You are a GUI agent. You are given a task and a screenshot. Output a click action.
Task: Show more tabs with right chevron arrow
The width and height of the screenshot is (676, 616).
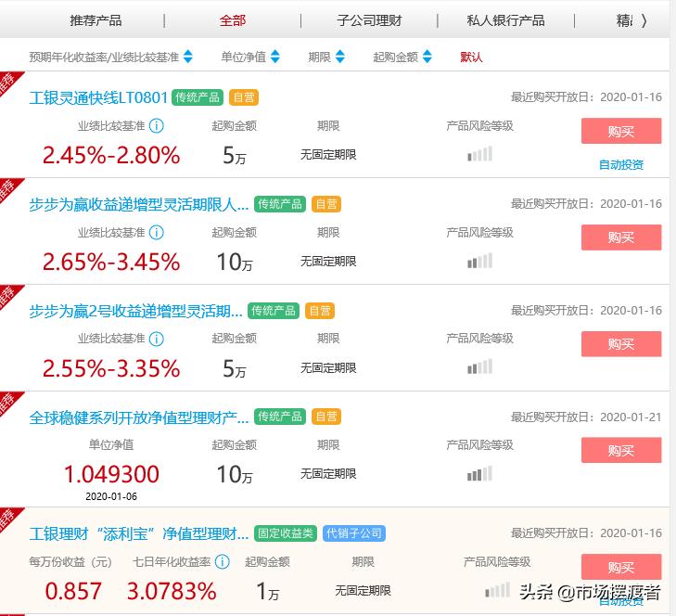coord(644,20)
